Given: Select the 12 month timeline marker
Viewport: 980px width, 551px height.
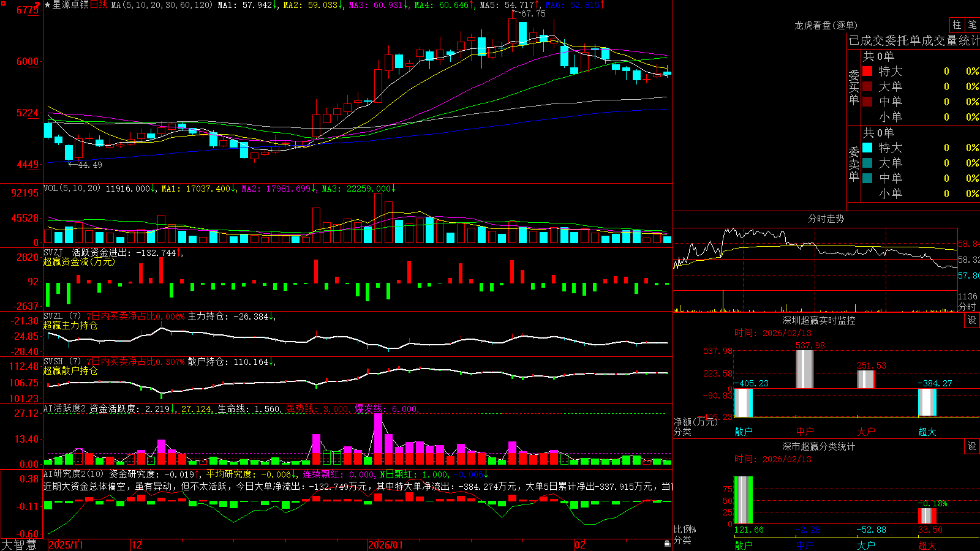Looking at the screenshot, I should tap(137, 545).
